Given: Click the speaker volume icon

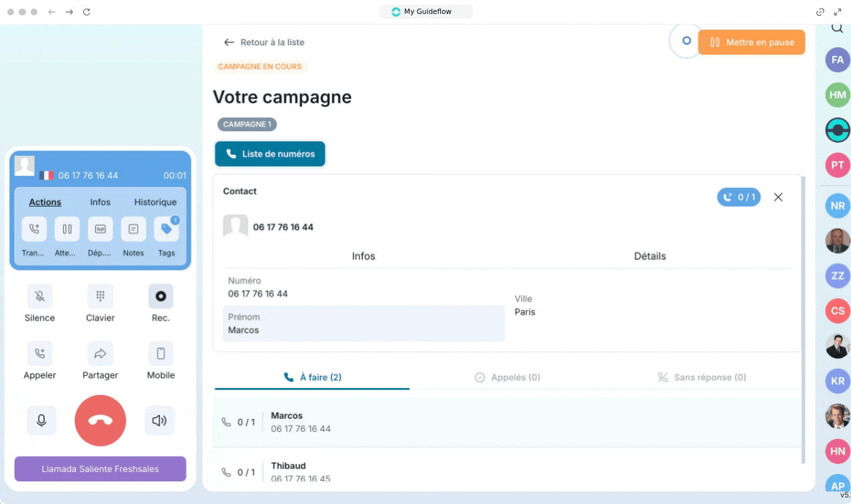Looking at the screenshot, I should (x=159, y=421).
